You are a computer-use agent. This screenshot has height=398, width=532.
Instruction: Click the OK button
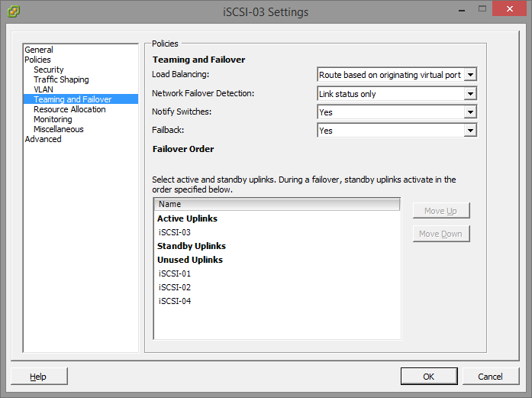(x=429, y=377)
